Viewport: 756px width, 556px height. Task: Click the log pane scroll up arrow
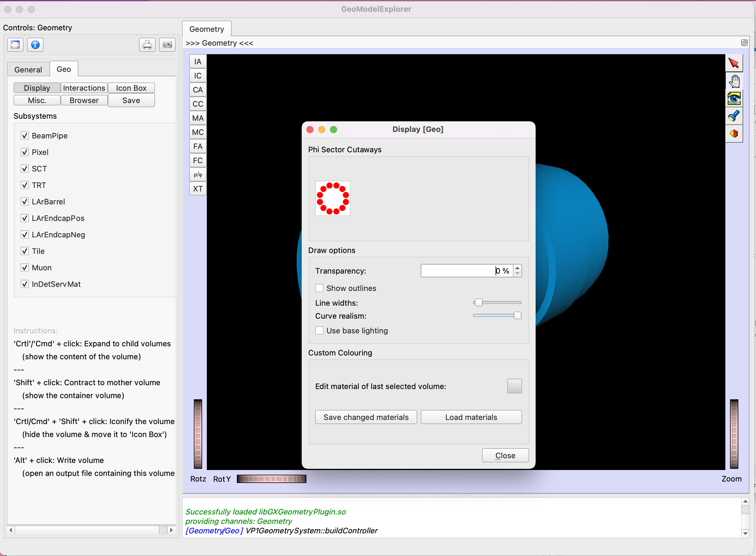[x=745, y=502]
